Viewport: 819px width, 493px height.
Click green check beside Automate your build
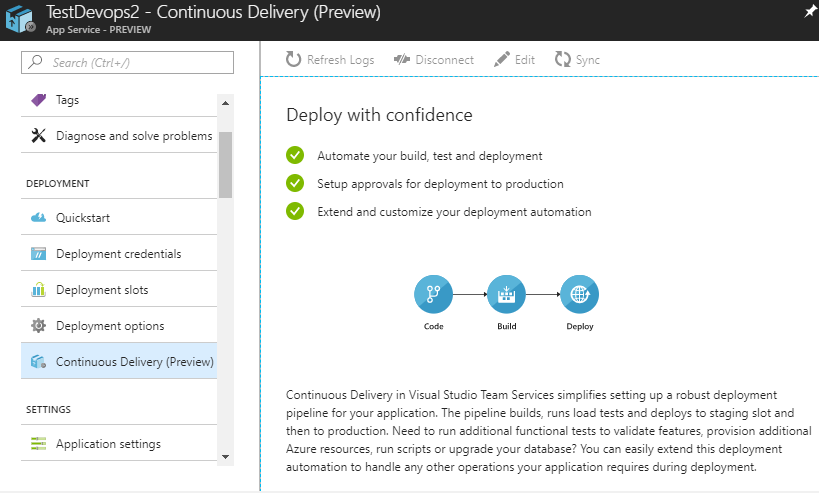pos(295,155)
